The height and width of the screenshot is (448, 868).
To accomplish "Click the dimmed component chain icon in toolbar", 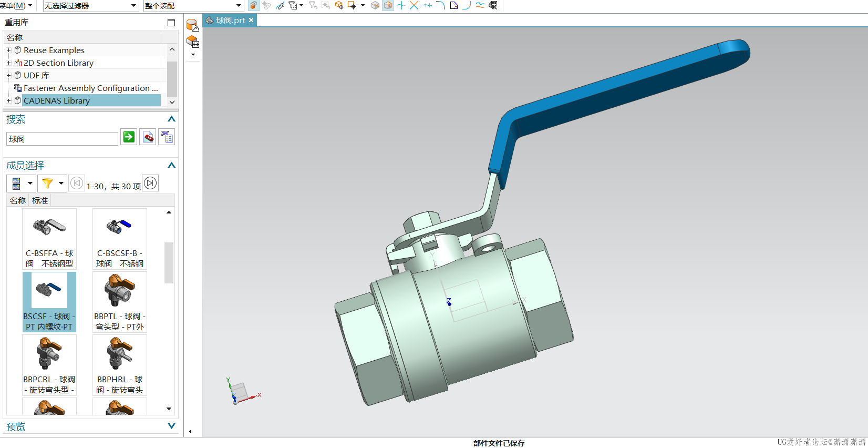I will 267,5.
